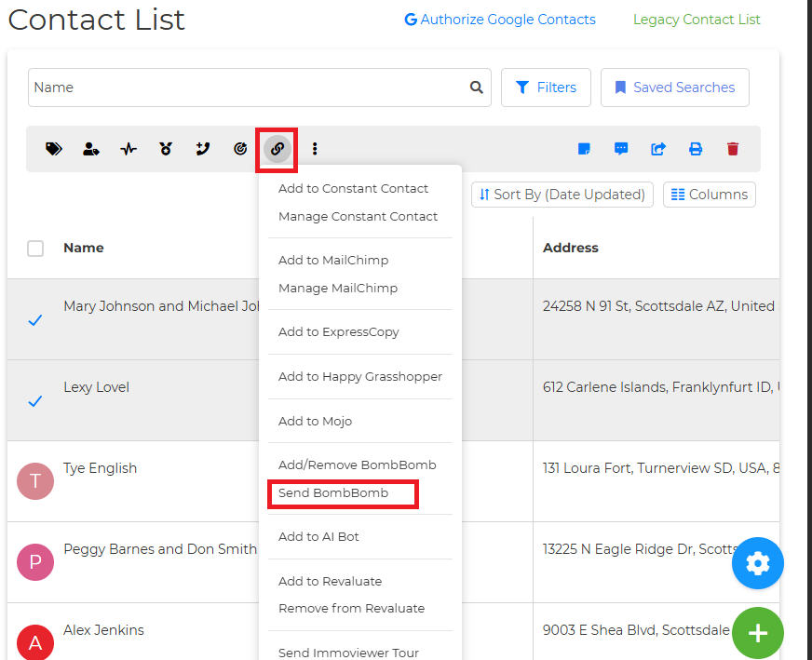The image size is (812, 660).
Task: Click Peggy Barnes's P avatar
Action: pos(35,562)
